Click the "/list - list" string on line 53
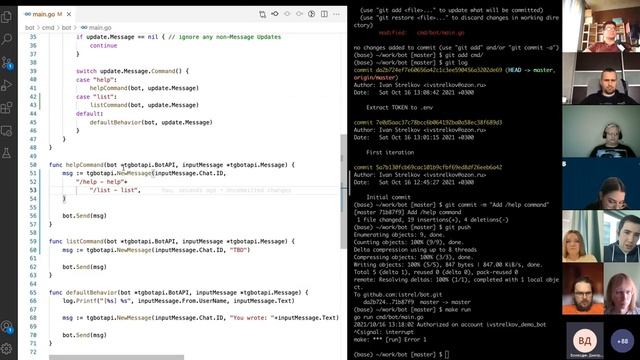Image resolution: width=640 pixels, height=360 pixels. (113, 190)
